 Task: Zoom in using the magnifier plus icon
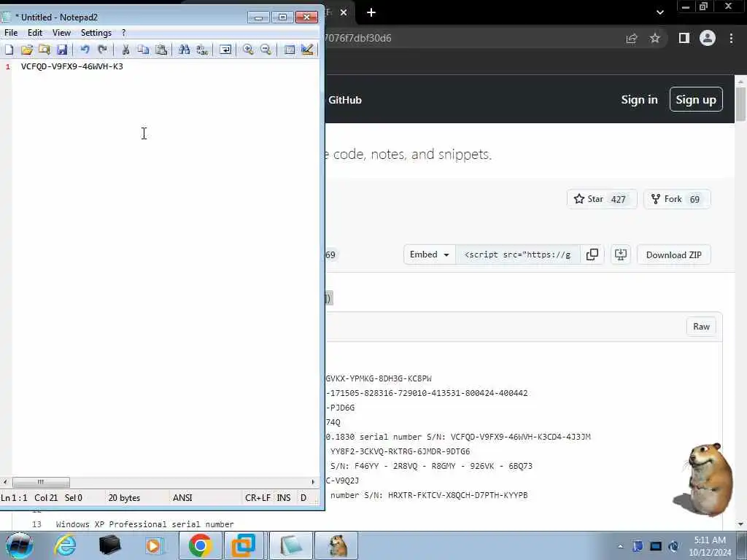[248, 50]
